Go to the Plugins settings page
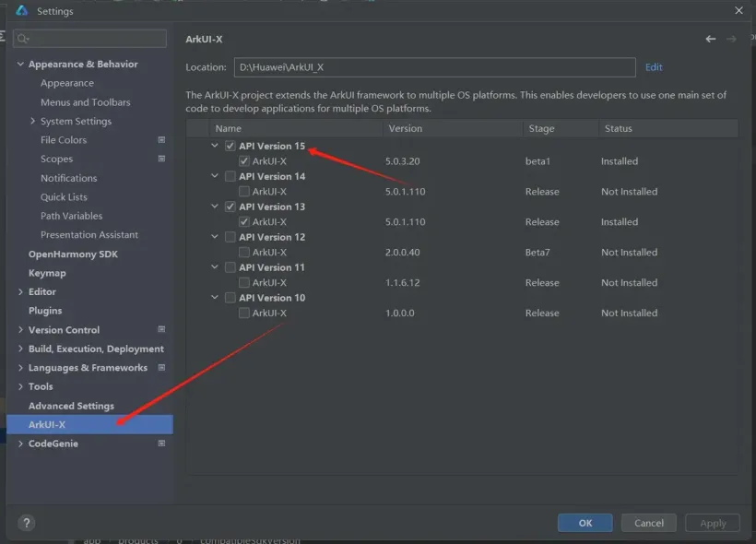 point(45,311)
